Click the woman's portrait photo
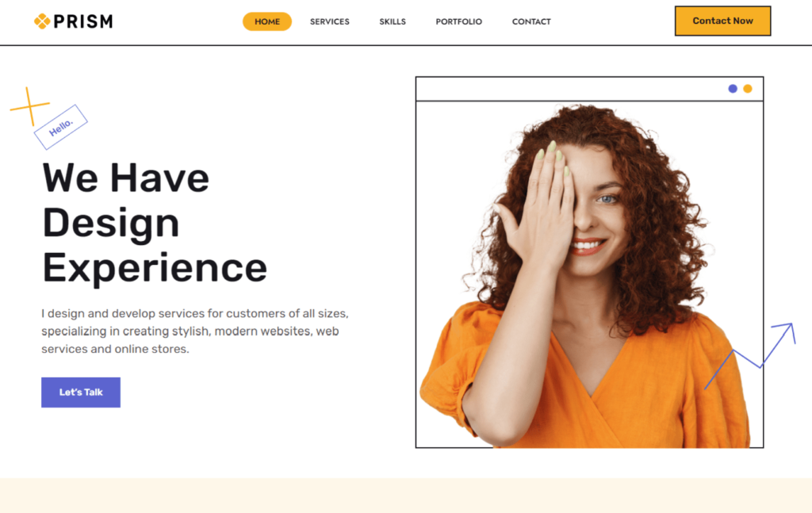 click(x=589, y=275)
